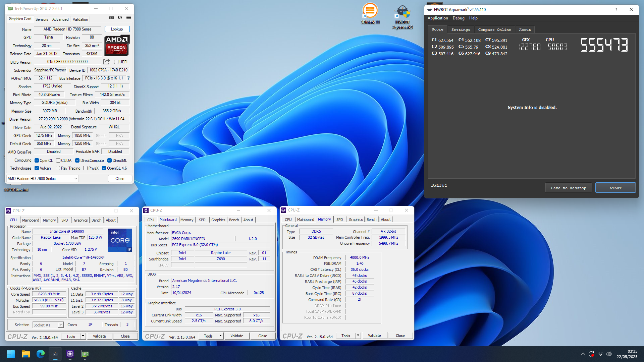Image resolution: width=644 pixels, height=362 pixels.
Task: Click the taskbar clock and date
Action: click(x=627, y=354)
